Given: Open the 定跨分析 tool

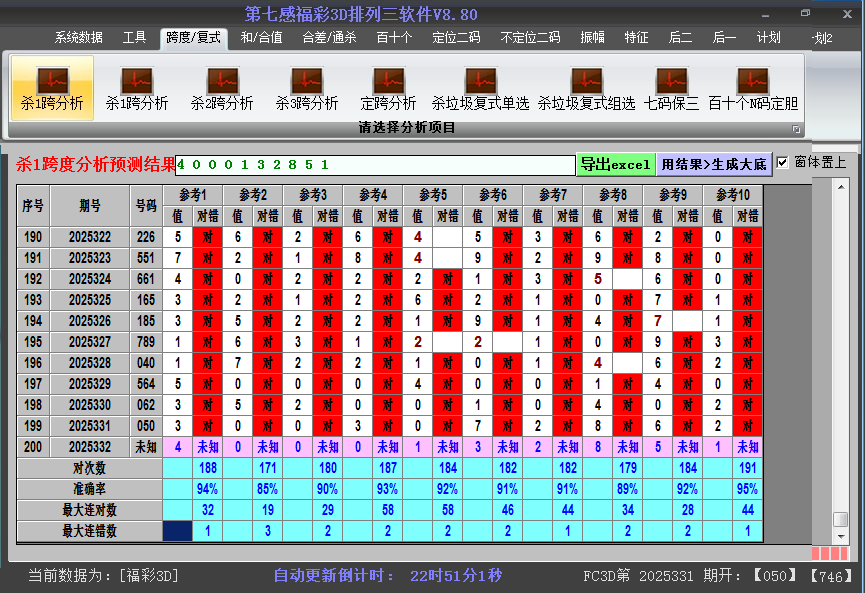Looking at the screenshot, I should [388, 90].
